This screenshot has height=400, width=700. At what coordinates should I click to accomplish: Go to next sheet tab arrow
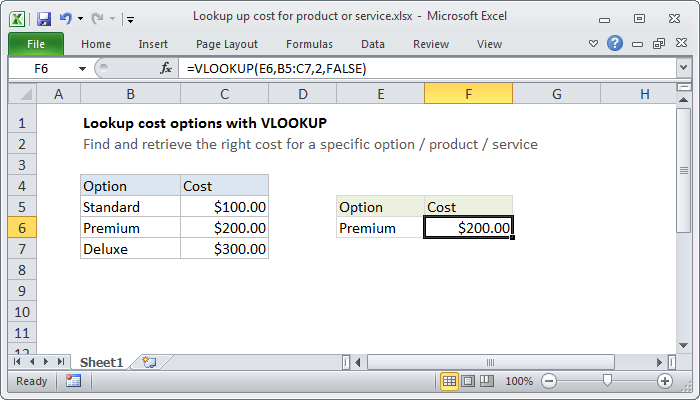coord(46,362)
